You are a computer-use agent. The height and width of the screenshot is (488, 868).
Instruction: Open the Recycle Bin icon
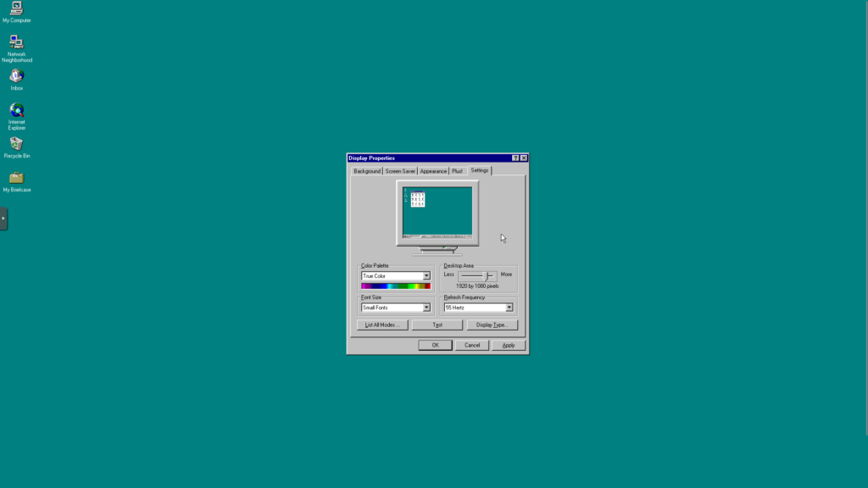coord(16,144)
